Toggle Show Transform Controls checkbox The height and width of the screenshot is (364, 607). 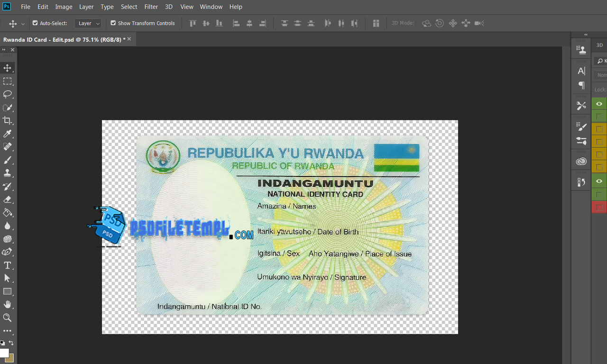pos(113,23)
